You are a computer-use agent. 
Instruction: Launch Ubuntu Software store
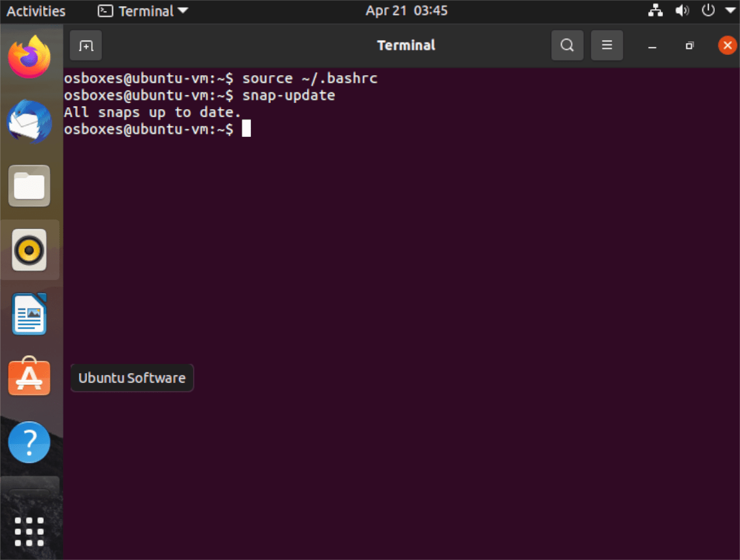coord(30,377)
